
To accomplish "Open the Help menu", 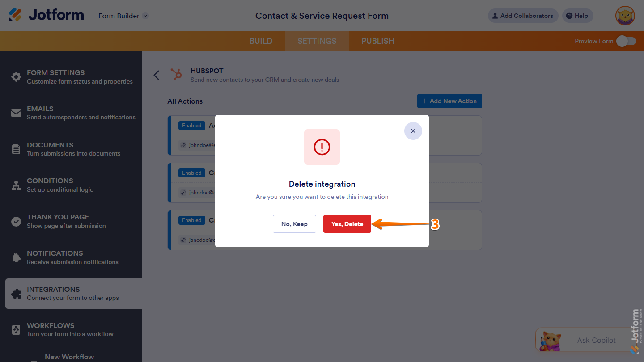I will (577, 16).
